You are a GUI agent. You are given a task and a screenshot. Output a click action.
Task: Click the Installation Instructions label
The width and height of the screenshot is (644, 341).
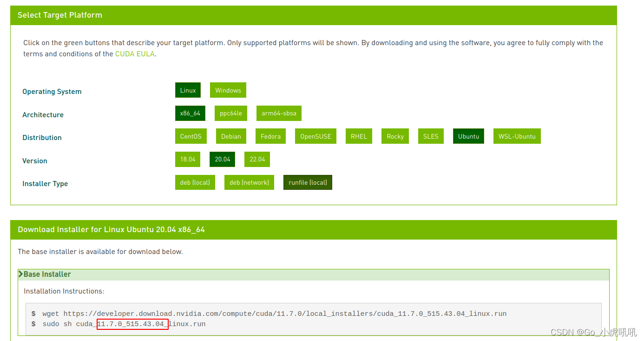[64, 291]
